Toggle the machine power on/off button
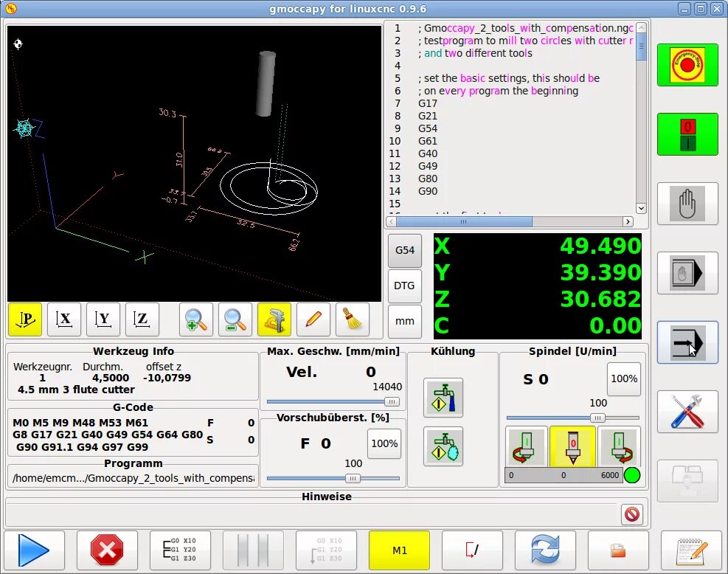 (687, 134)
